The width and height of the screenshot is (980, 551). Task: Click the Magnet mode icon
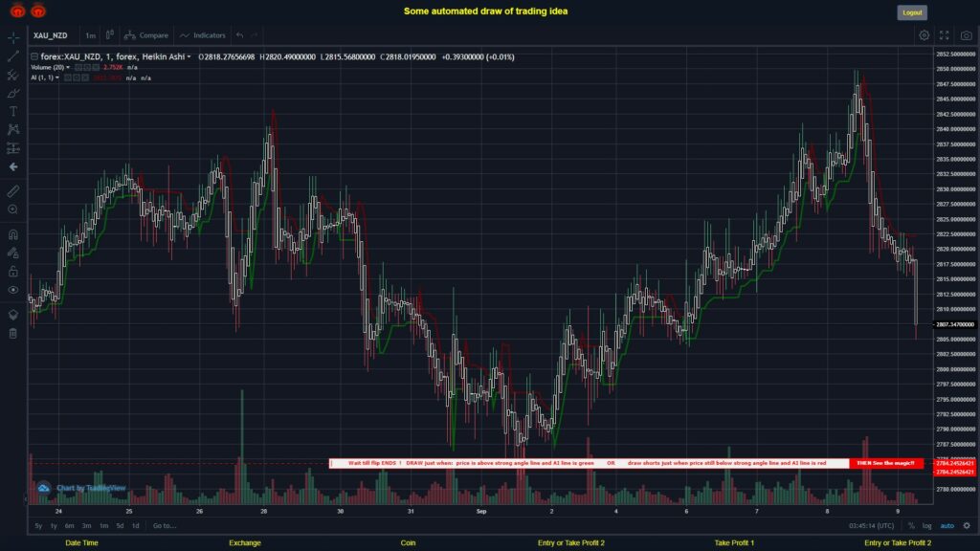coord(13,234)
